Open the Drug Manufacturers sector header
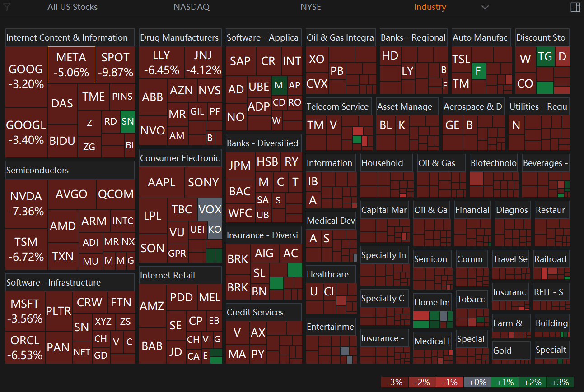 tap(180, 38)
